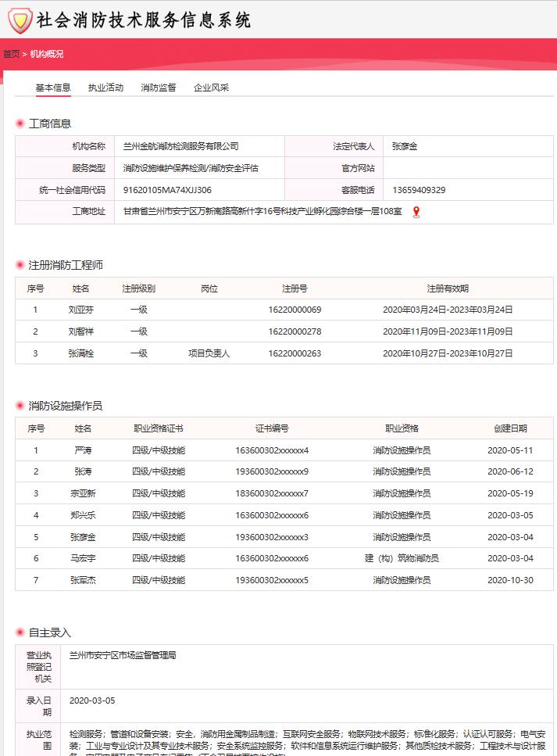This screenshot has height=756, width=557.
Task: Click operator name 张涛
Action: point(83,471)
